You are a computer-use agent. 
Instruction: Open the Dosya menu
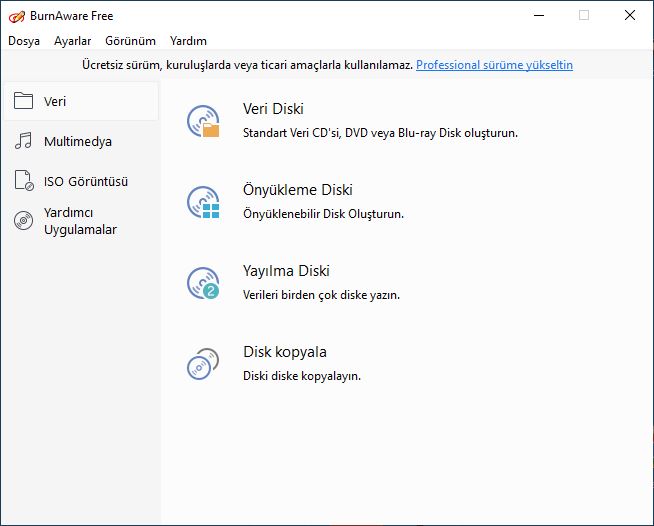pyautogui.click(x=24, y=41)
